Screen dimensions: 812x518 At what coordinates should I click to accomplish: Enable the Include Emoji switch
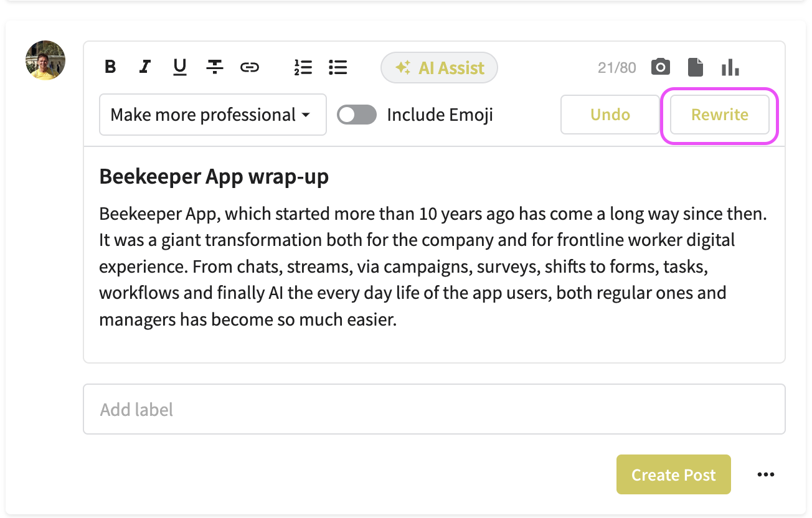[357, 115]
